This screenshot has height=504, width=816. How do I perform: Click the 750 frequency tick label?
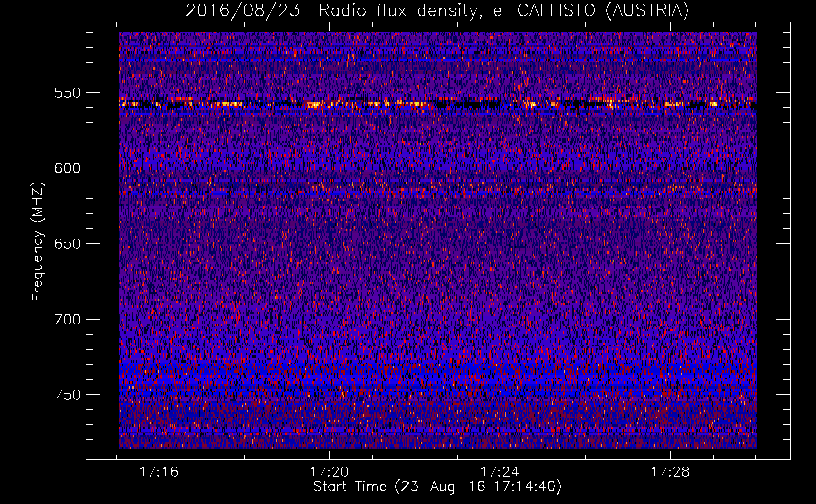coord(68,395)
